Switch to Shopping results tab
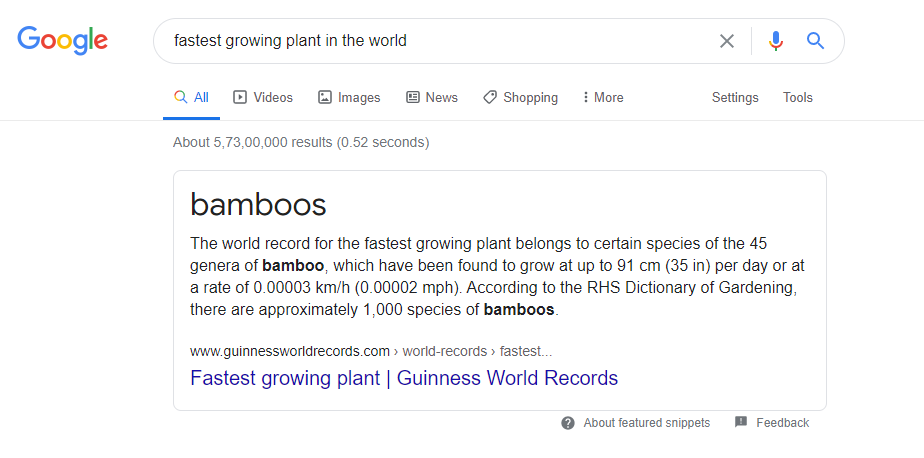Screen dimensions: 924x458 (x=520, y=98)
